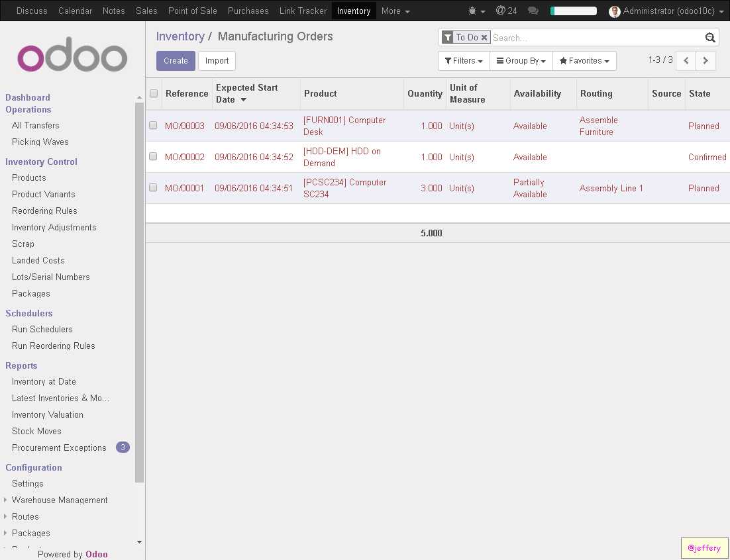This screenshot has width=730, height=560.
Task: Open Stock Moves report
Action: click(36, 431)
